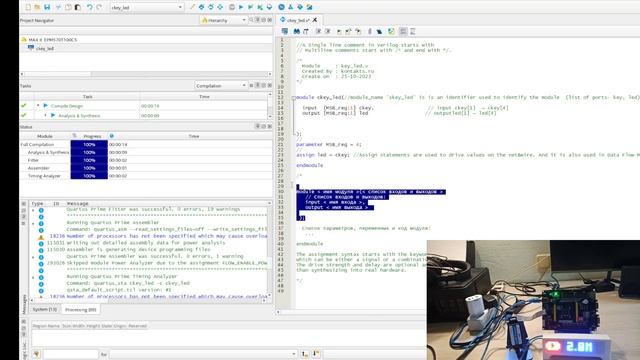Collapse the Running Quartus Prime Timing Analyzer group
Viewport: 640px width, 360px height.
click(33, 277)
